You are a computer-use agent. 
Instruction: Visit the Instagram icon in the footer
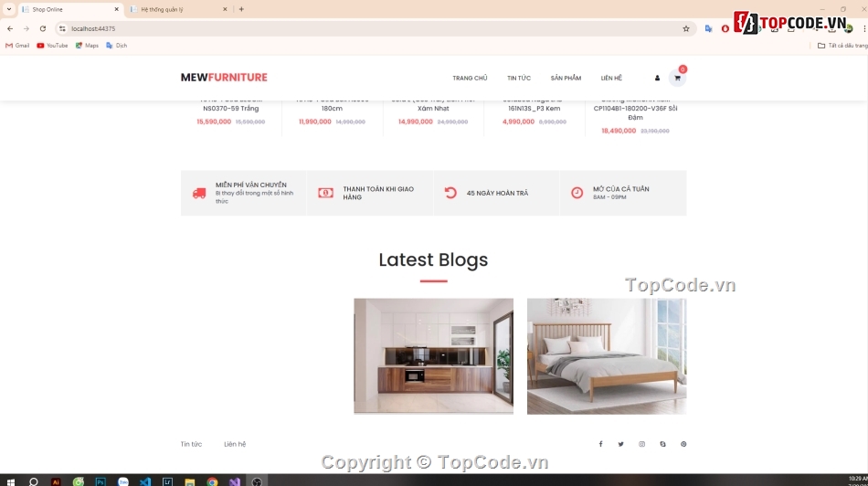641,444
